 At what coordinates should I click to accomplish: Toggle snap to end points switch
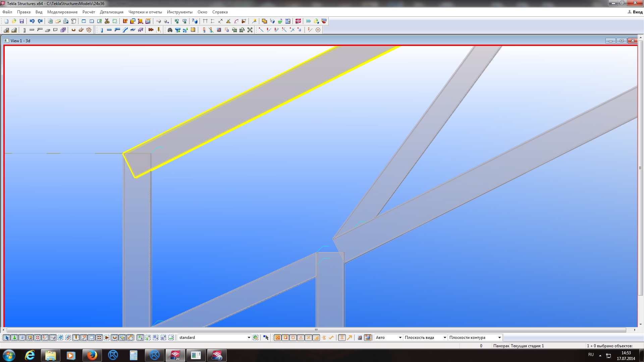pyautogui.click(x=285, y=338)
